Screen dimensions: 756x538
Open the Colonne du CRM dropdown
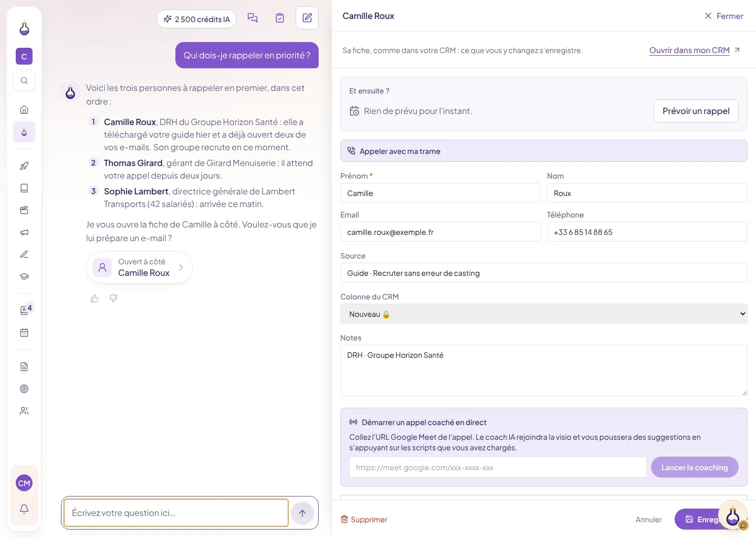543,314
